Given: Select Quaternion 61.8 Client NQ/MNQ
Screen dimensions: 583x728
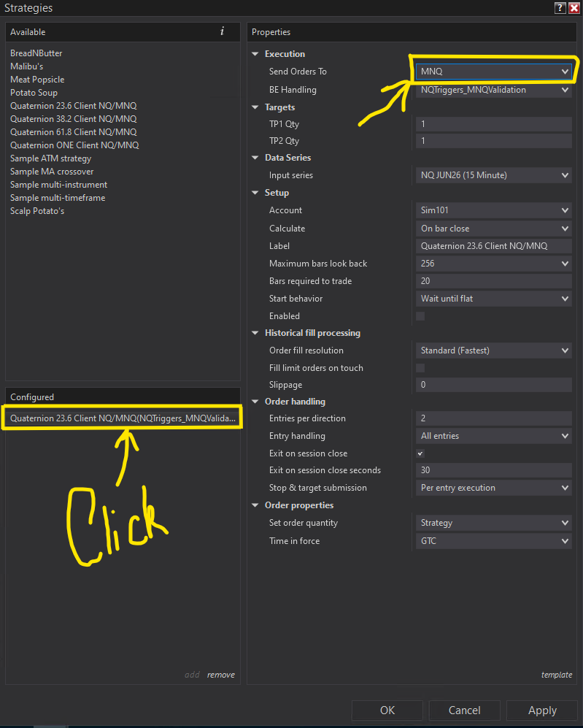Looking at the screenshot, I should click(x=73, y=132).
